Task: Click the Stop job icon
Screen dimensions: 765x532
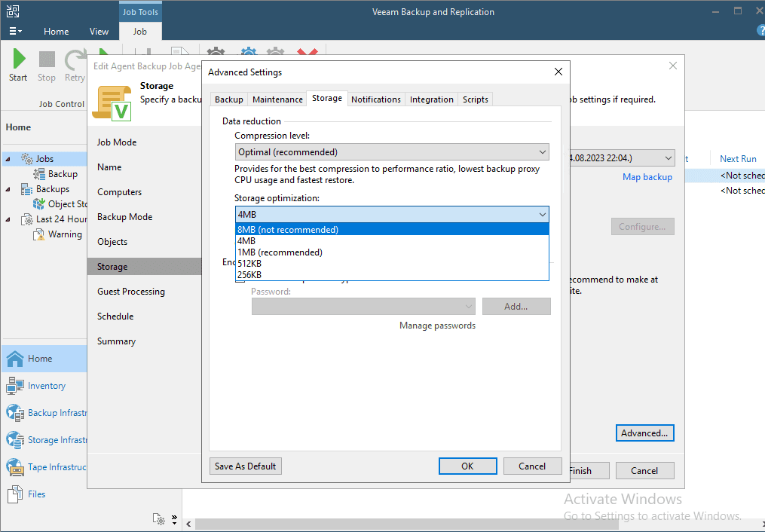Action: (x=47, y=60)
